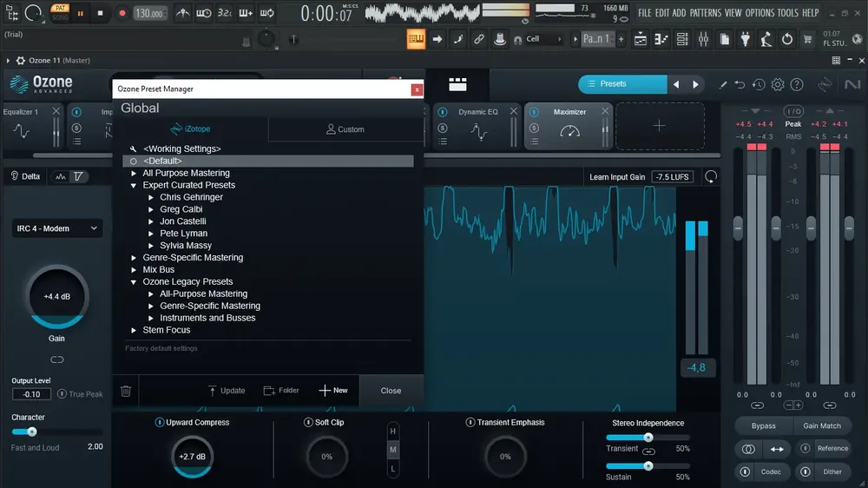Toggle the Soft Clip power button
The image size is (868, 488).
tap(308, 422)
